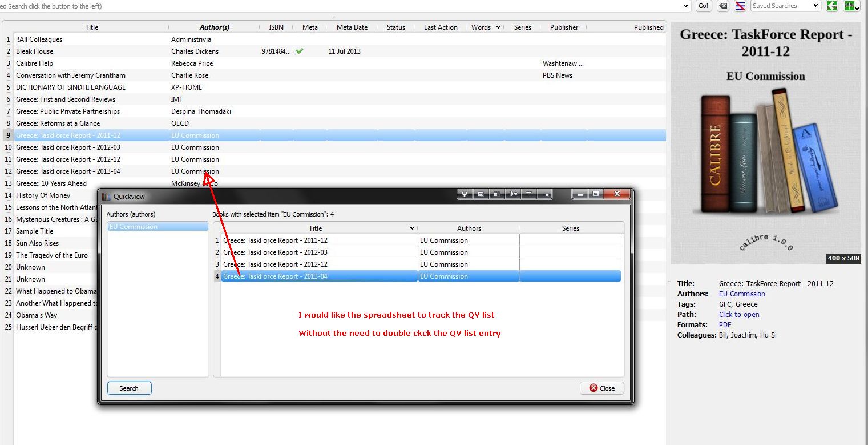This screenshot has width=868, height=445.
Task: Click the wrench icon in Quickview title bar
Action: pyautogui.click(x=465, y=194)
